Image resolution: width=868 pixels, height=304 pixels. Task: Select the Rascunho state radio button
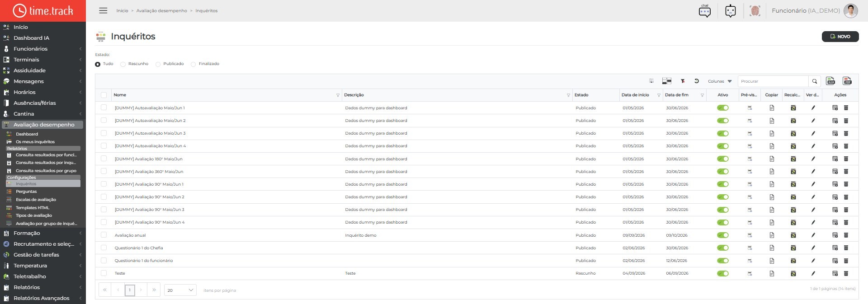[123, 64]
